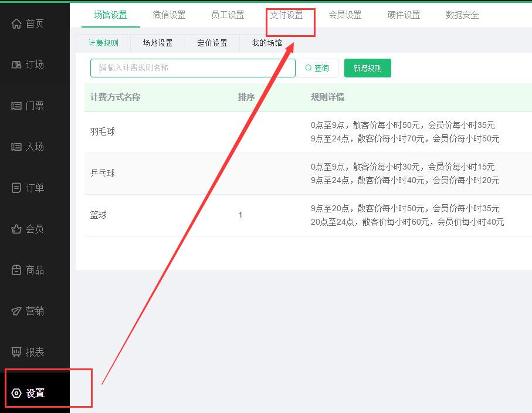Open the members (会员) crown icon
Image resolution: width=532 pixels, height=413 pixels.
pos(16,229)
